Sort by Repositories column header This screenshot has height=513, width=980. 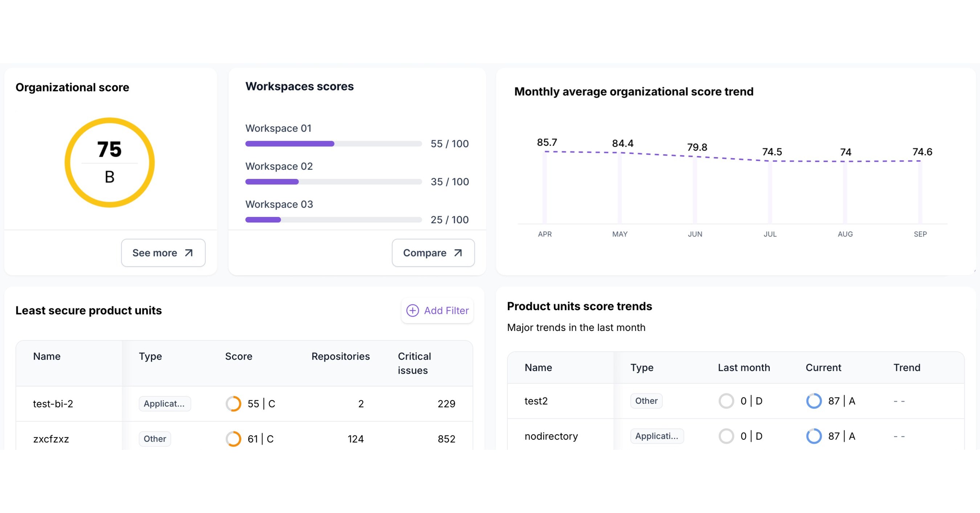click(340, 356)
